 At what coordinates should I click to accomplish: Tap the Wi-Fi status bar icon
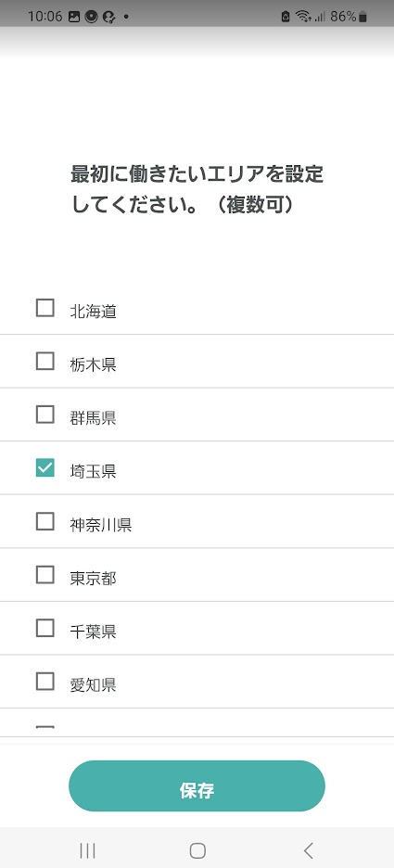tap(303, 17)
